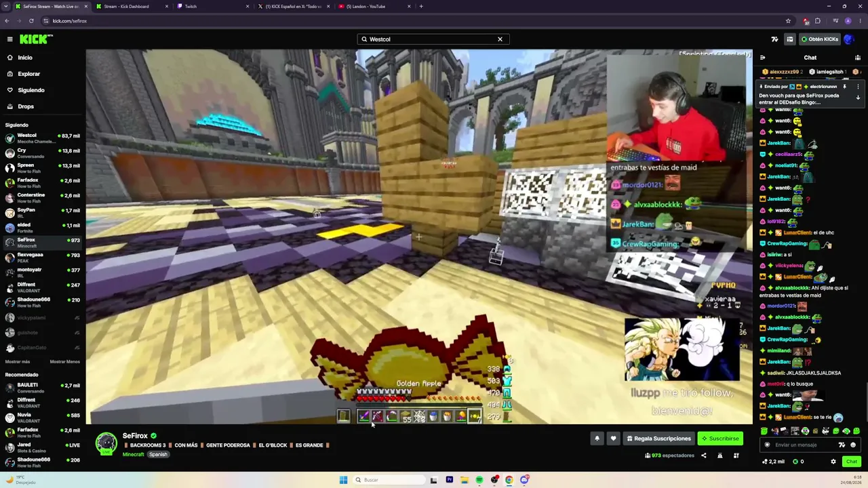Viewport: 868px width, 488px height.
Task: Click Regala Suscripciones button
Action: [658, 439]
